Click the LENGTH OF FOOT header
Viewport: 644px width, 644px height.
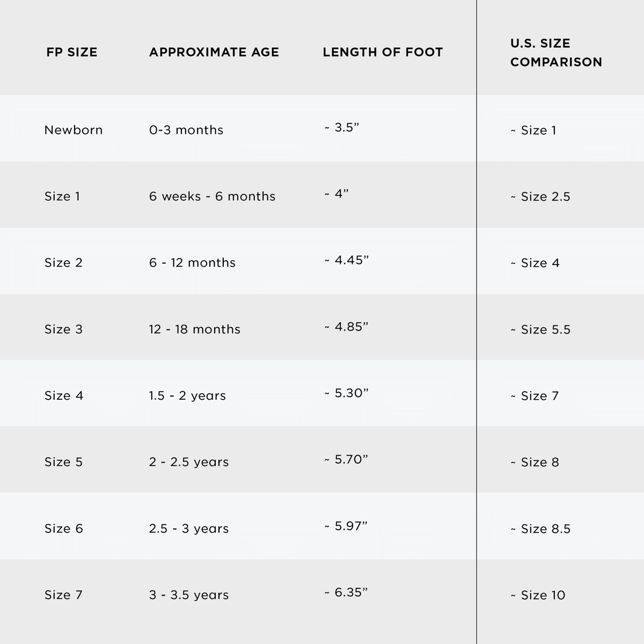tap(383, 52)
